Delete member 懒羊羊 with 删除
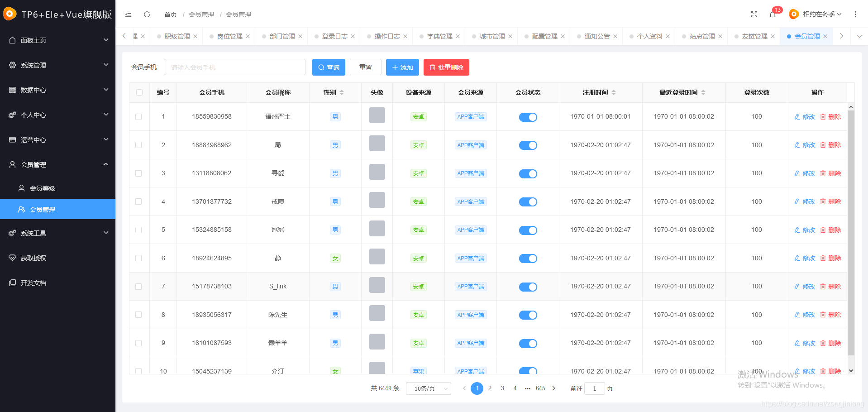The height and width of the screenshot is (412, 868). click(x=830, y=343)
